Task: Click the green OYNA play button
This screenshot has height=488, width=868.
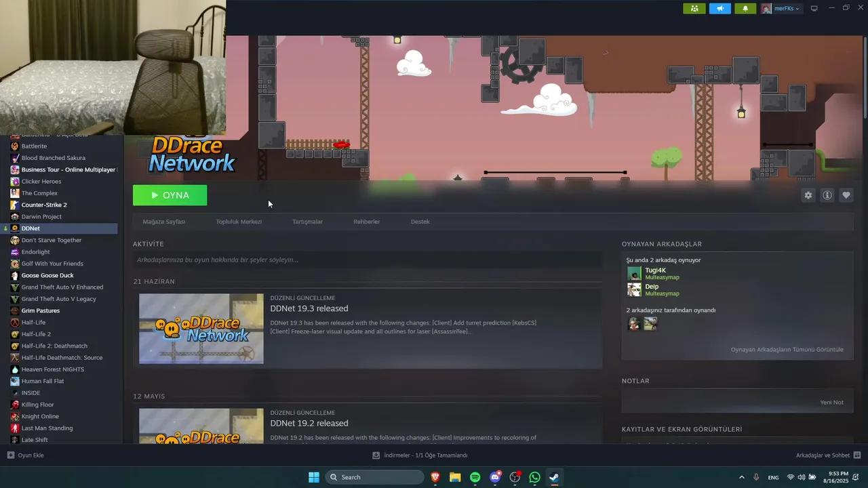Action: click(170, 195)
